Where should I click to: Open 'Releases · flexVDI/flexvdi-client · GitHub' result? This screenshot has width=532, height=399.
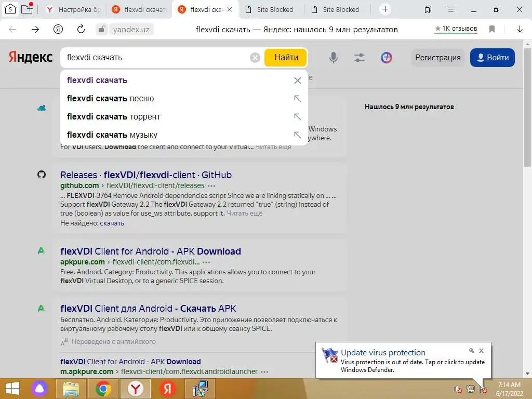point(146,175)
